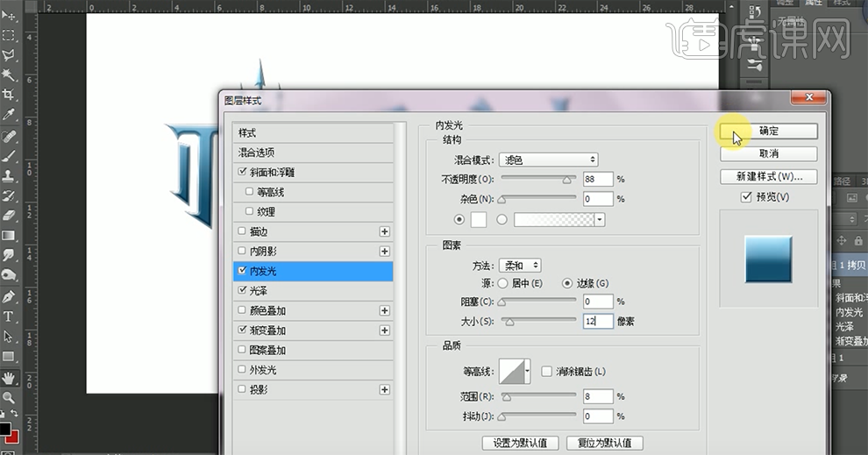The width and height of the screenshot is (868, 455).
Task: Click the 取消 button
Action: click(768, 154)
